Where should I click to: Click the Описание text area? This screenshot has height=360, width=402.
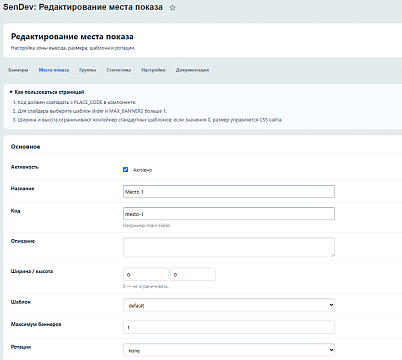pos(229,247)
